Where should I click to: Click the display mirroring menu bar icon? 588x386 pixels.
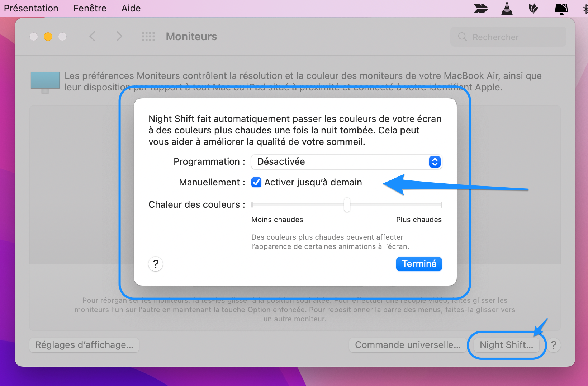click(561, 9)
